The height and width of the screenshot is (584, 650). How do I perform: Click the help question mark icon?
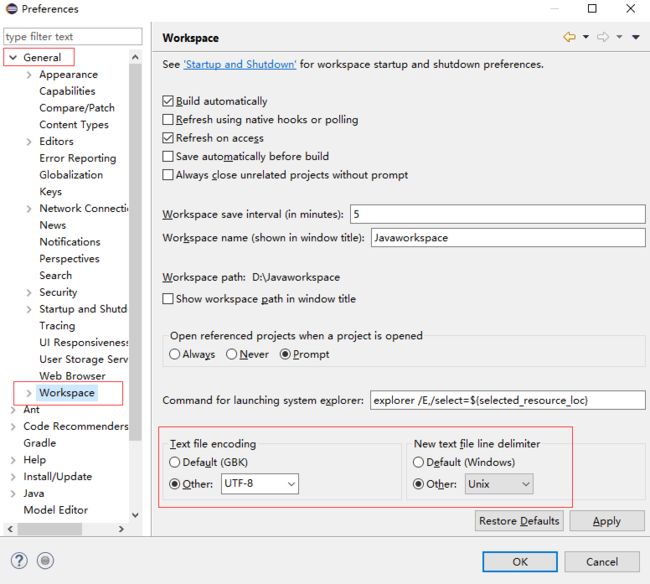point(19,561)
